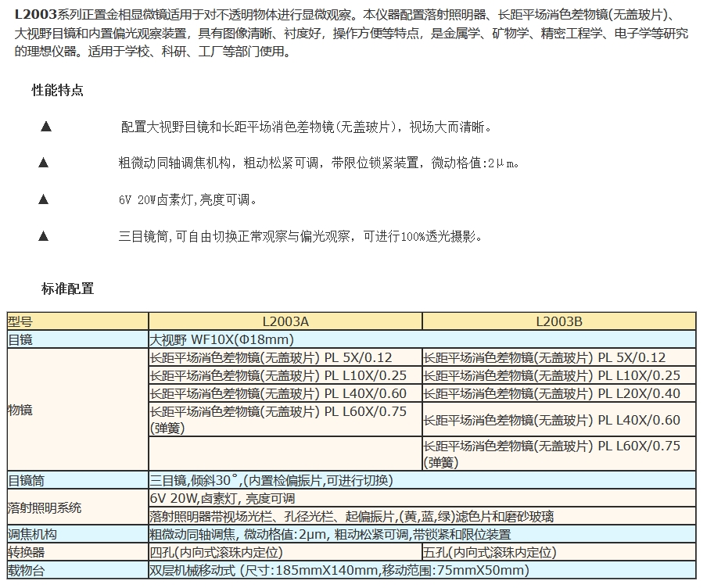
Task: Select the 标准配置 section heading
Action: 67,289
